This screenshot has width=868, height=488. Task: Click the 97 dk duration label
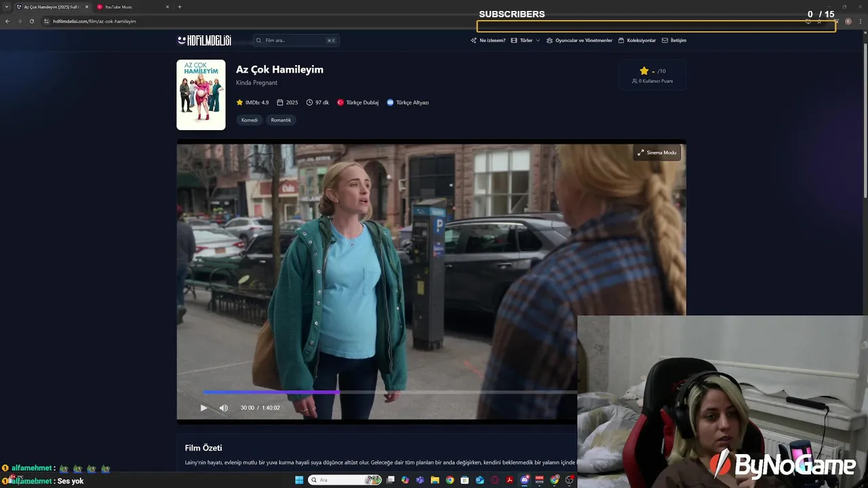pos(317,102)
